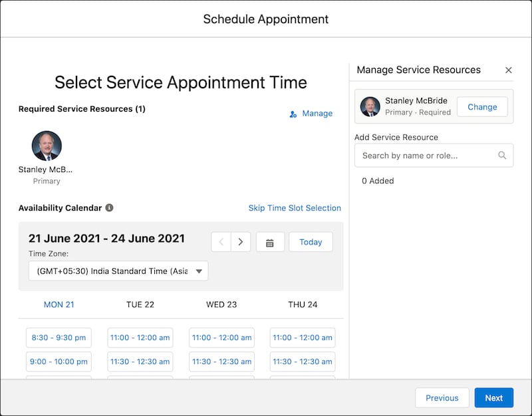
Task: Select the WED 23 day header
Action: (221, 304)
